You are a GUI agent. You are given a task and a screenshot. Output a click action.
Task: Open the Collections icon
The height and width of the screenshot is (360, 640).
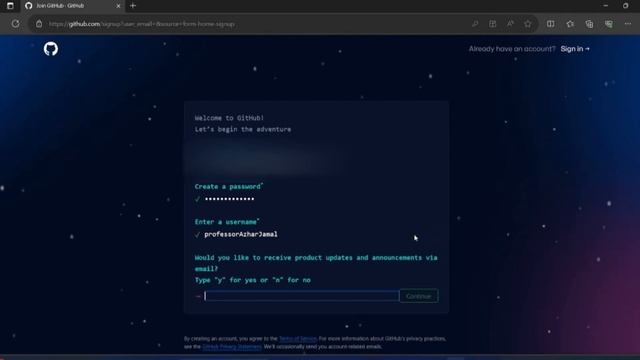(x=589, y=24)
